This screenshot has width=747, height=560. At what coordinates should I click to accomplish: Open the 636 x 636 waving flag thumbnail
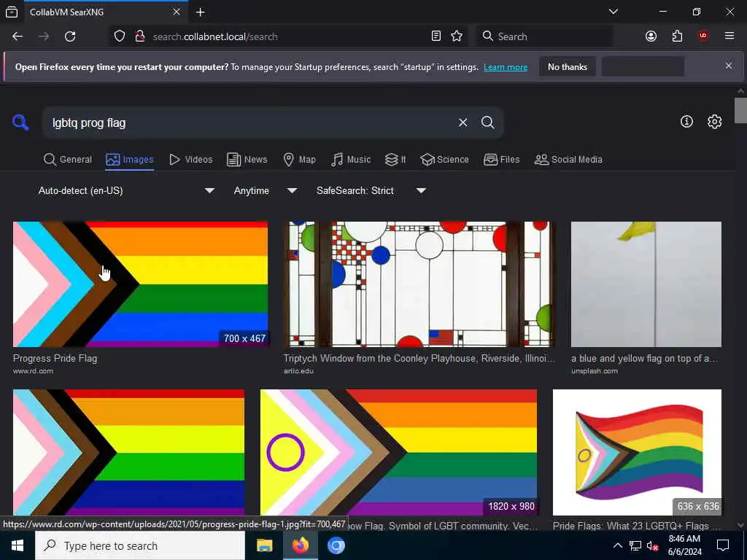point(637,452)
